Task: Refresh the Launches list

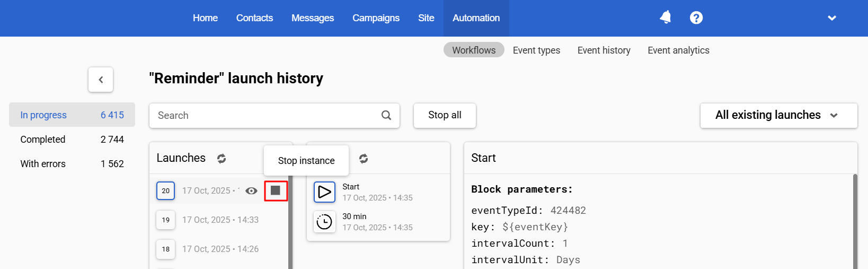Action: [x=222, y=158]
